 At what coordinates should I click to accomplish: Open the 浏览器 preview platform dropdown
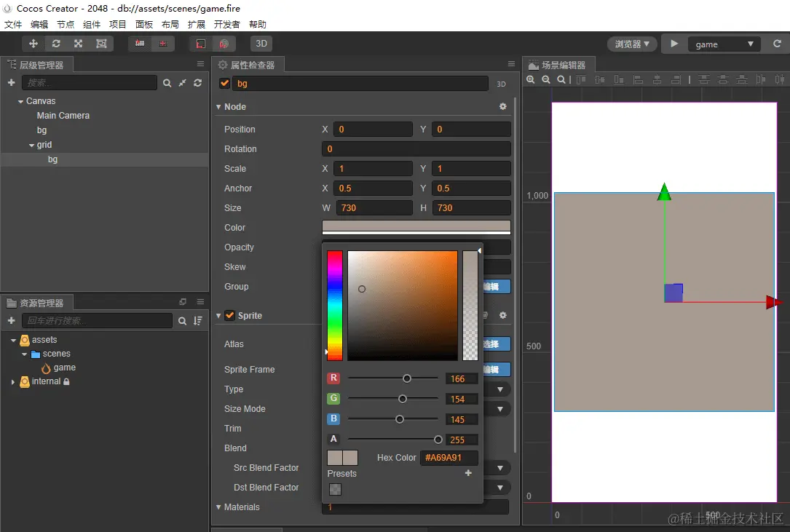tap(632, 44)
